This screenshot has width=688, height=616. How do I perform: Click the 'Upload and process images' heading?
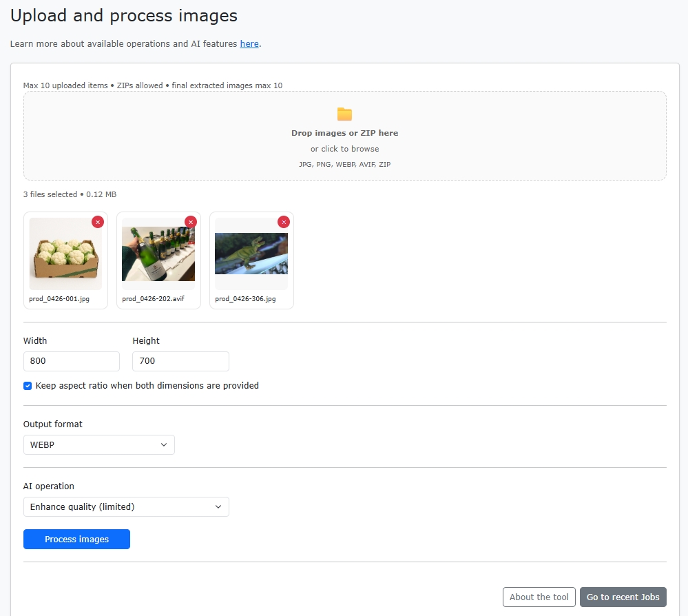point(124,16)
